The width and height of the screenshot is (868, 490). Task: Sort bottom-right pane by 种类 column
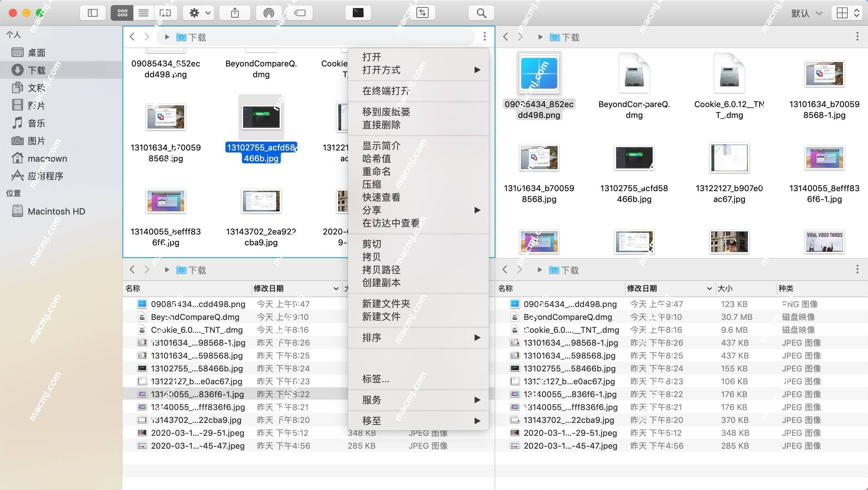(x=822, y=288)
